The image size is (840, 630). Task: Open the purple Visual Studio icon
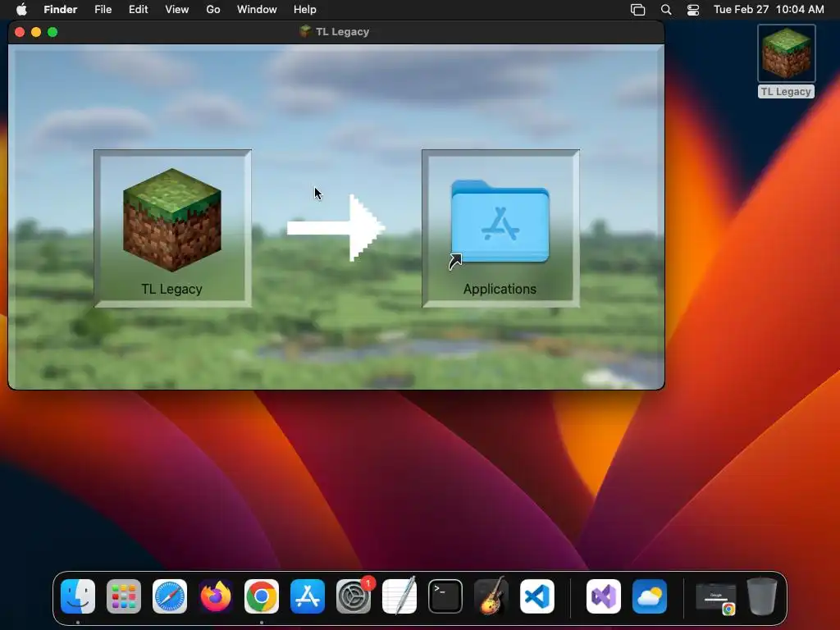pos(604,596)
